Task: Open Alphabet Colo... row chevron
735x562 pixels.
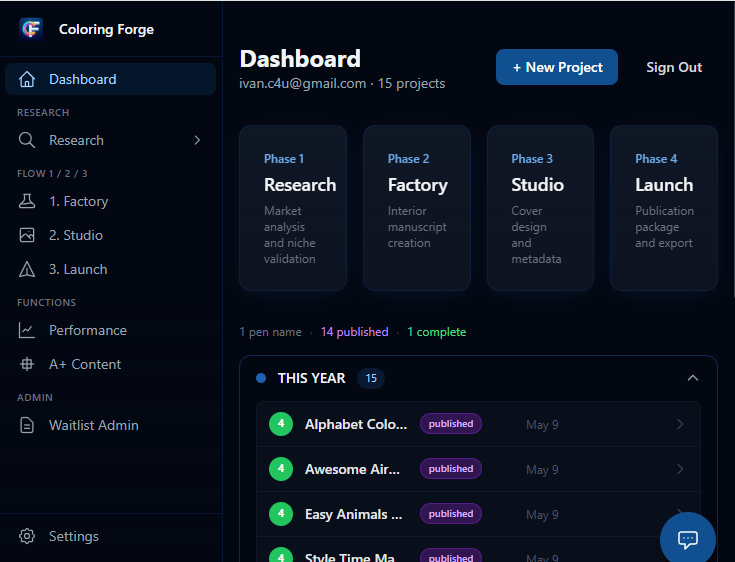Action: (x=680, y=424)
